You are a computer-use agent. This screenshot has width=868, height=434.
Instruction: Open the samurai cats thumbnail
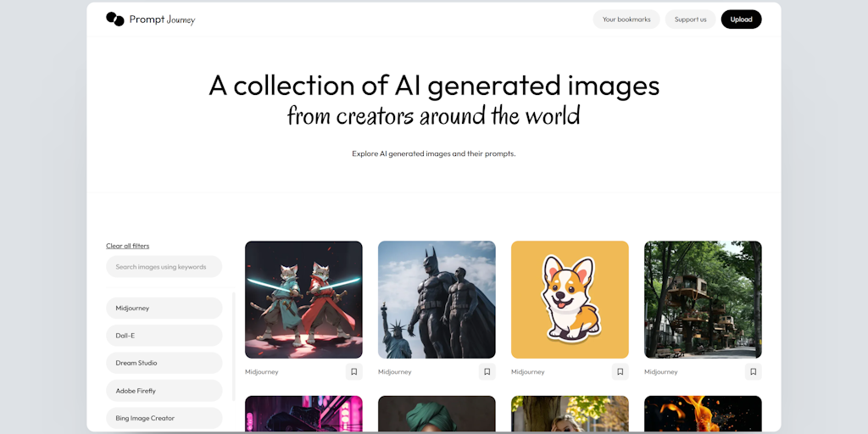[x=304, y=299]
